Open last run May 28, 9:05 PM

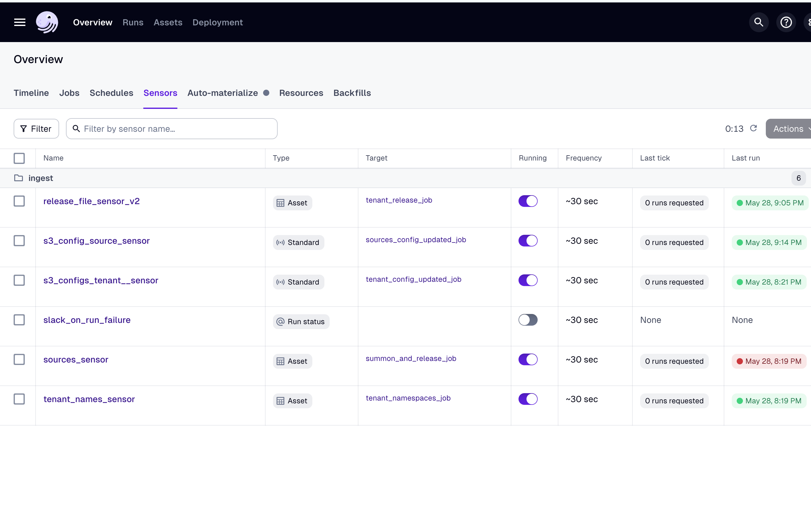click(770, 203)
